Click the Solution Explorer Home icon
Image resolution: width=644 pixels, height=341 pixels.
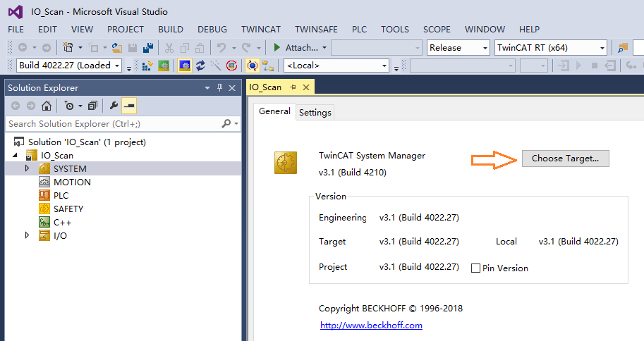[46, 106]
